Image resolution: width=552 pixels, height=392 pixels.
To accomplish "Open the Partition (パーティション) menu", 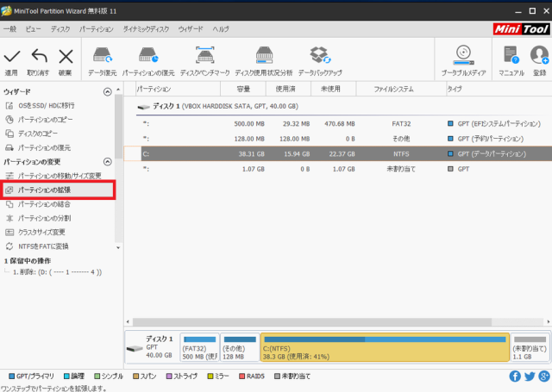I will point(96,28).
